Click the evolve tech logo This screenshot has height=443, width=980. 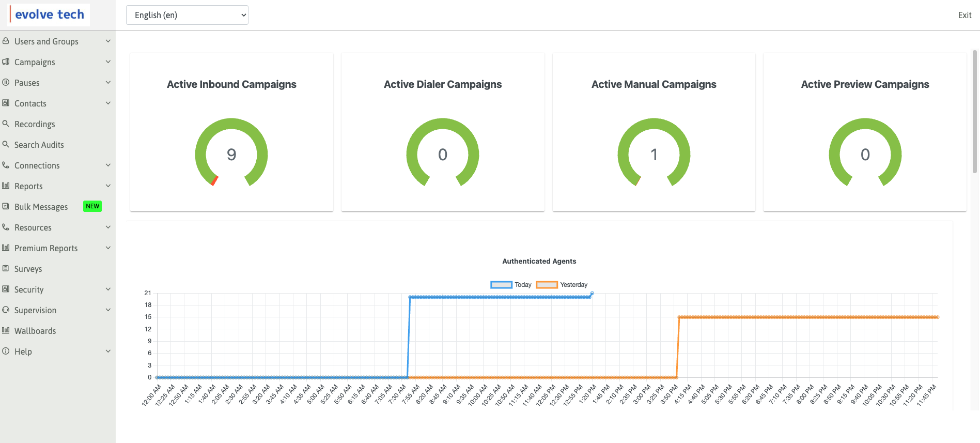(49, 14)
